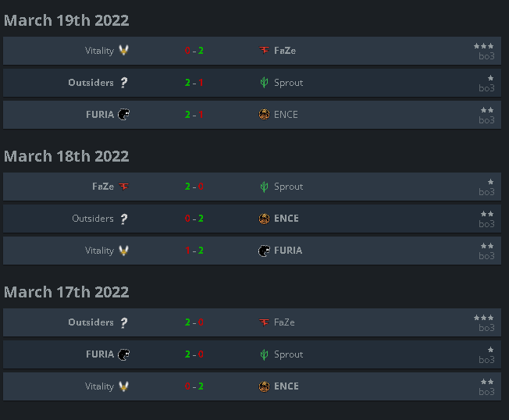Click Vitality logo in the March 19th match

coord(123,50)
